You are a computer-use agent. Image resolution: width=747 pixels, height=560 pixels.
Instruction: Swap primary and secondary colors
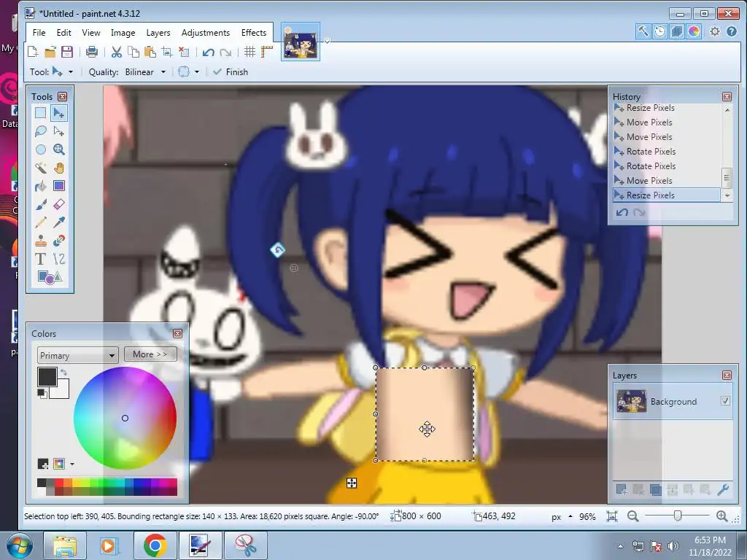tap(64, 372)
